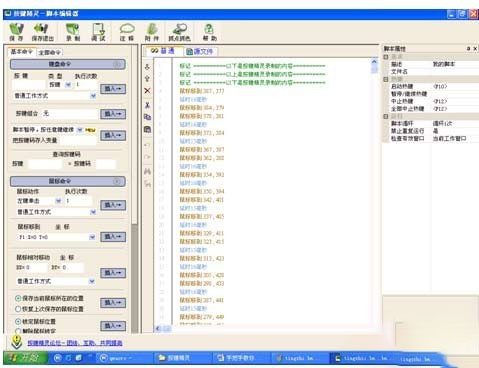Click the script editor scroll-up arrow
The width and height of the screenshot is (479, 368).
click(x=374, y=62)
